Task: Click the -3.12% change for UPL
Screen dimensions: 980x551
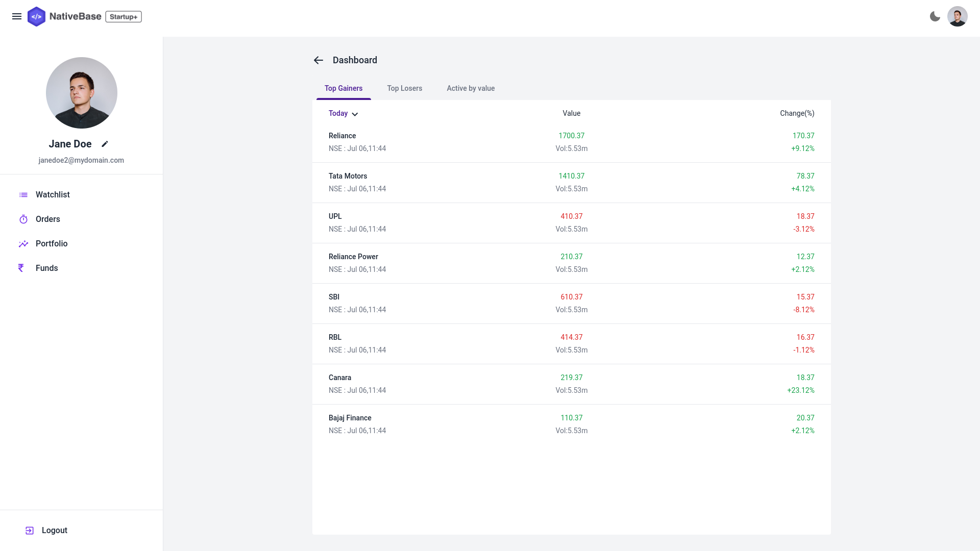Action: [804, 229]
